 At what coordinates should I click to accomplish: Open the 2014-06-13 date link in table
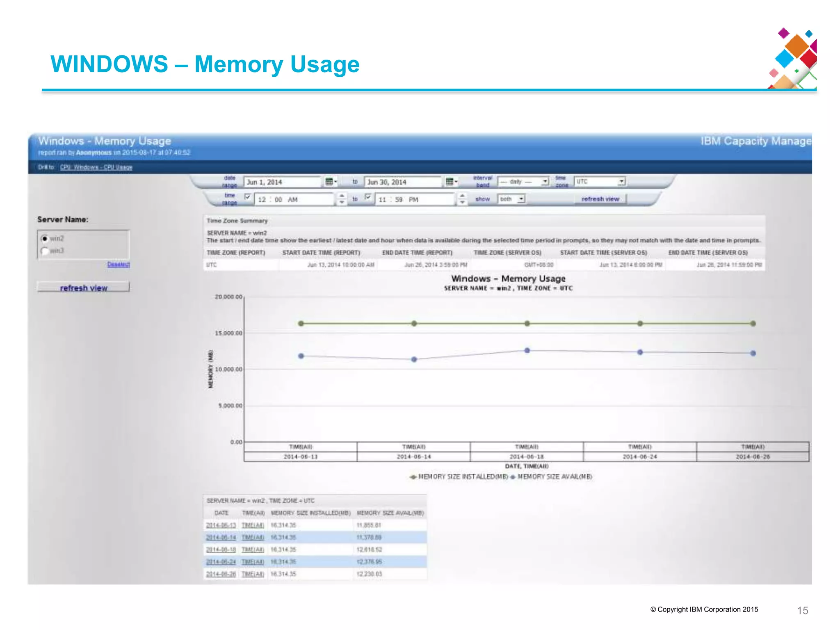tap(221, 525)
